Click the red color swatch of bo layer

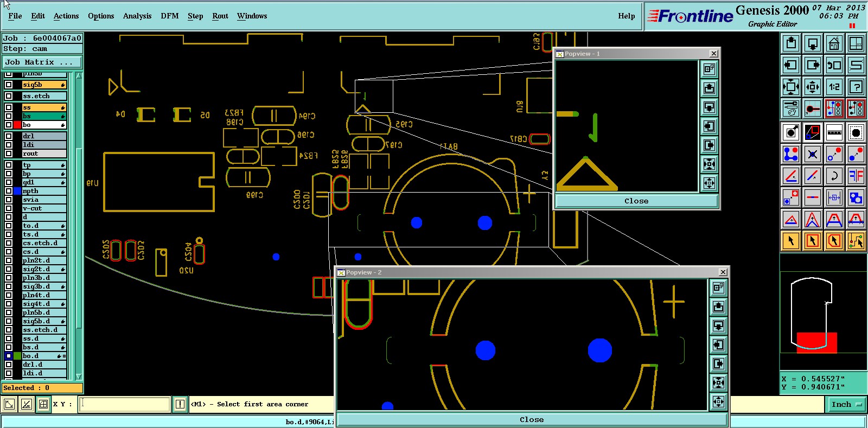pos(17,125)
